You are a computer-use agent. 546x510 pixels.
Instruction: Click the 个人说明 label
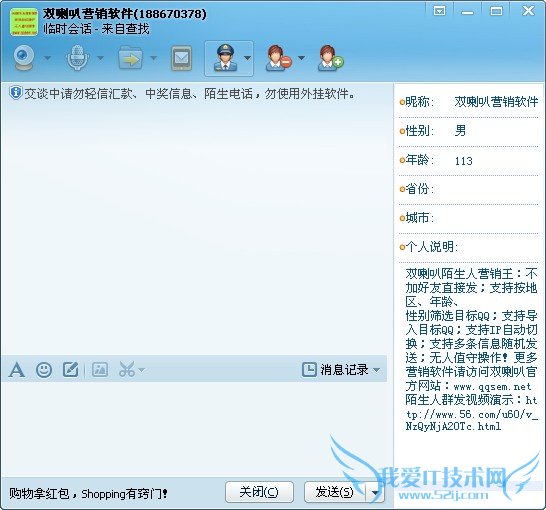coord(431,247)
